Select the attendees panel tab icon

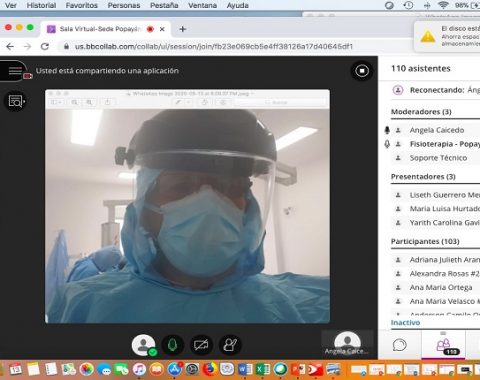tap(444, 345)
